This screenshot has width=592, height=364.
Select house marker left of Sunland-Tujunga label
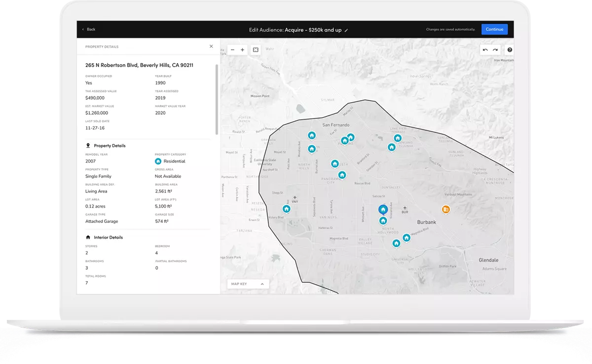pos(391,147)
